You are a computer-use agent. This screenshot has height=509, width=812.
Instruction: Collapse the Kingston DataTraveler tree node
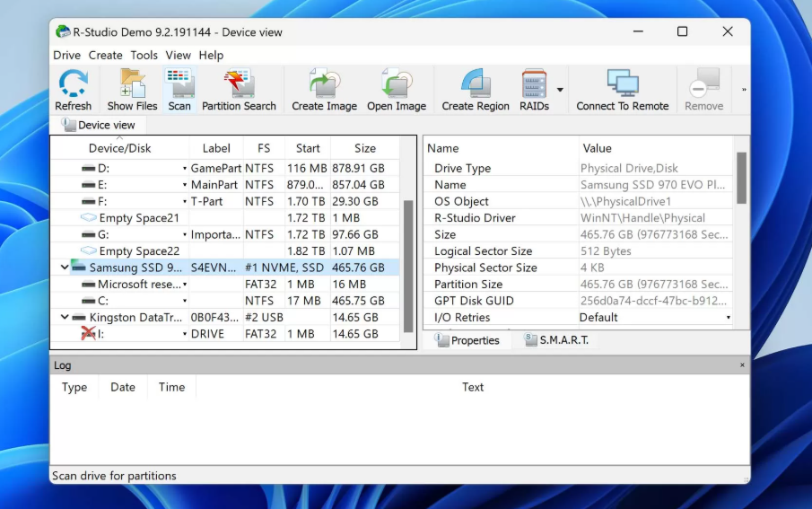click(64, 317)
